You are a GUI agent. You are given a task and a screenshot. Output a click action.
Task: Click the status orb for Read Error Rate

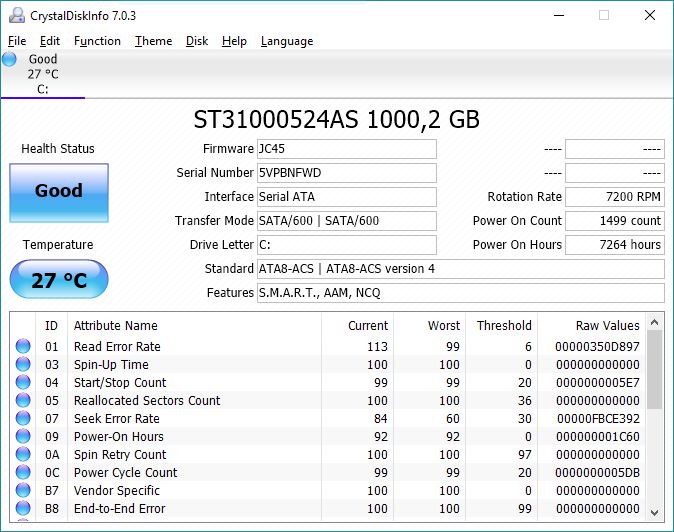pos(23,346)
